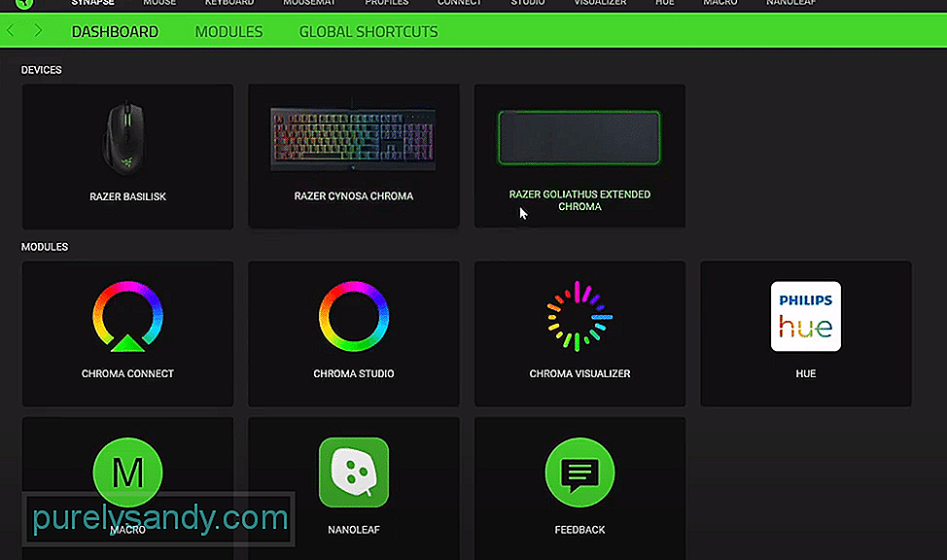Open the Visualizer top menu
This screenshot has height=560, width=947.
coord(600,3)
